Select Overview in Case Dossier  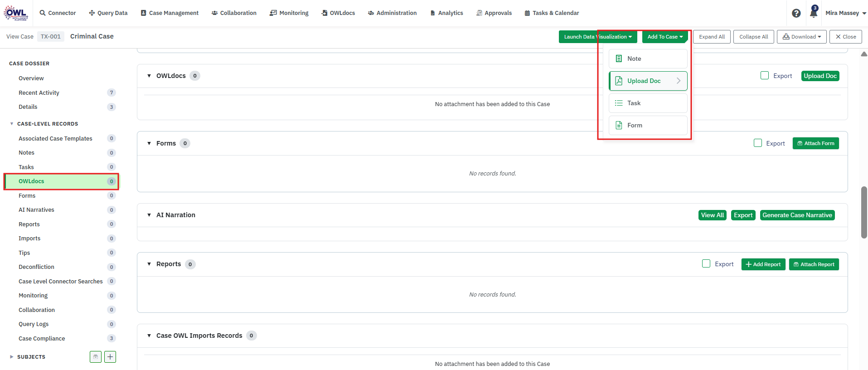pyautogui.click(x=31, y=78)
